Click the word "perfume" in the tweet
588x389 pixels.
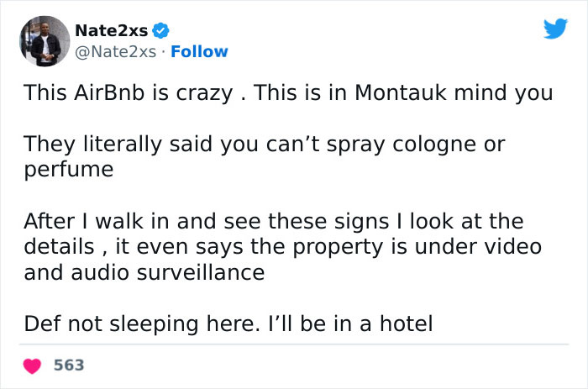(x=68, y=169)
